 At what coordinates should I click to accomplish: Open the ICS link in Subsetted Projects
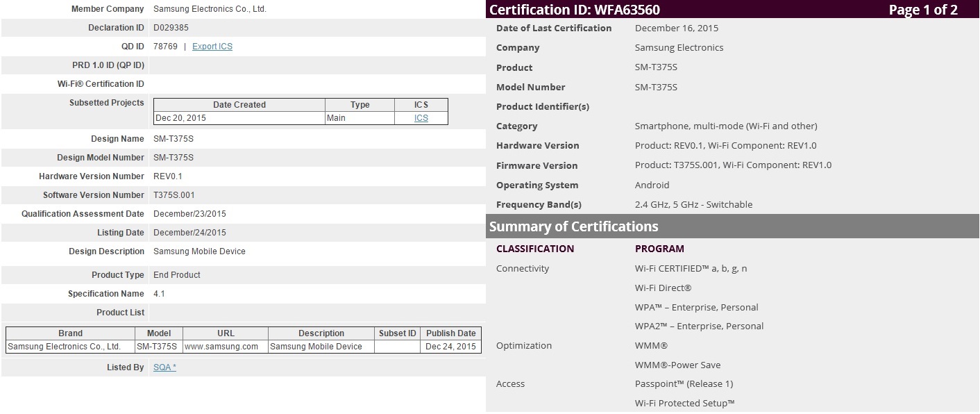421,118
